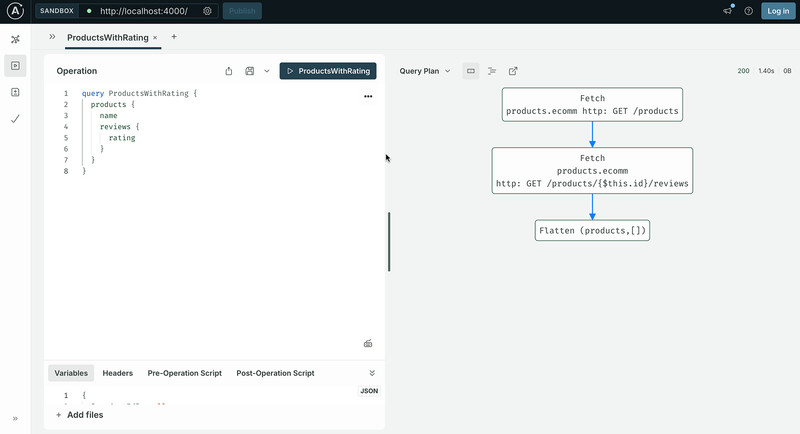Click the panel divider handle
This screenshot has width=800, height=434.
(x=389, y=242)
